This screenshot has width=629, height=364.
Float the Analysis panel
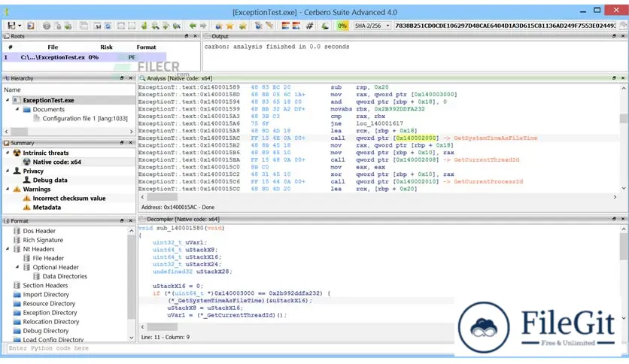[x=614, y=78]
